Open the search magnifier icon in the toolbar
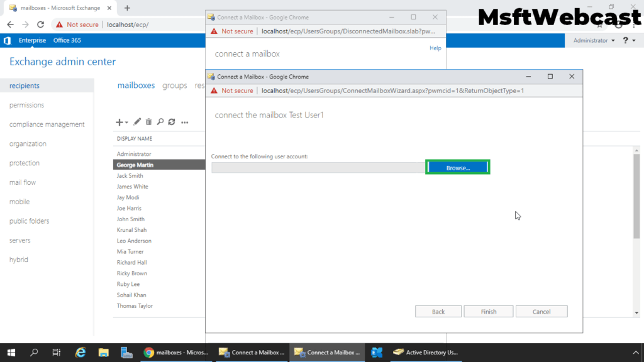The width and height of the screenshot is (644, 362). click(x=160, y=122)
